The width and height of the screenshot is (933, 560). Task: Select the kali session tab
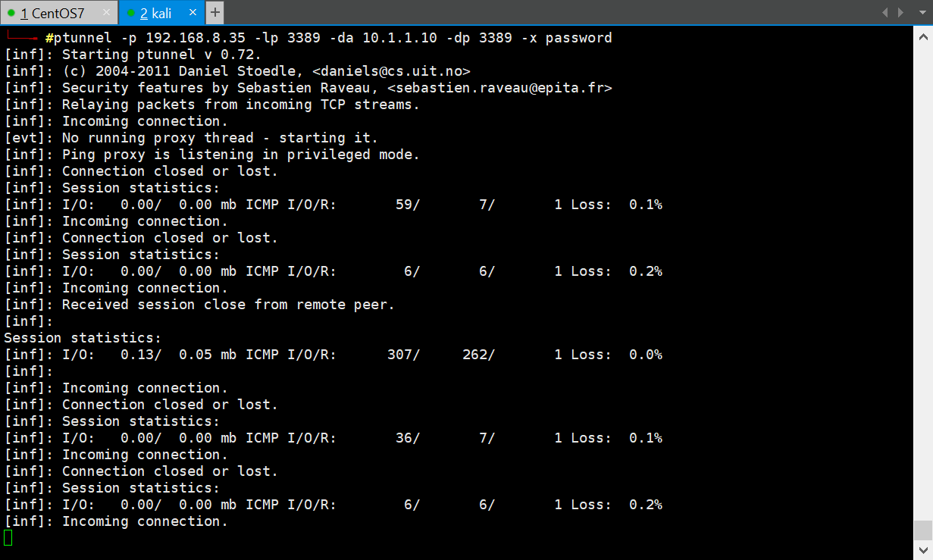[162, 13]
